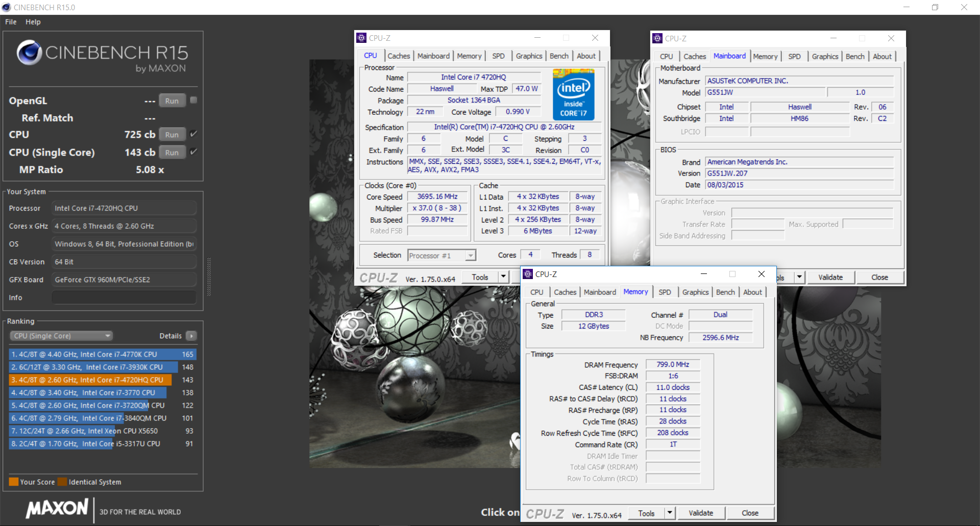Minimize the Memory CPU-Z window

point(704,274)
